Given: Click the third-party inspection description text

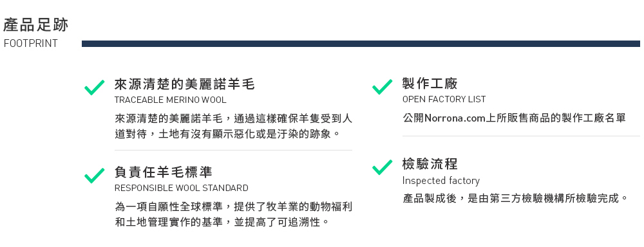Looking at the screenshot, I should (515, 198).
